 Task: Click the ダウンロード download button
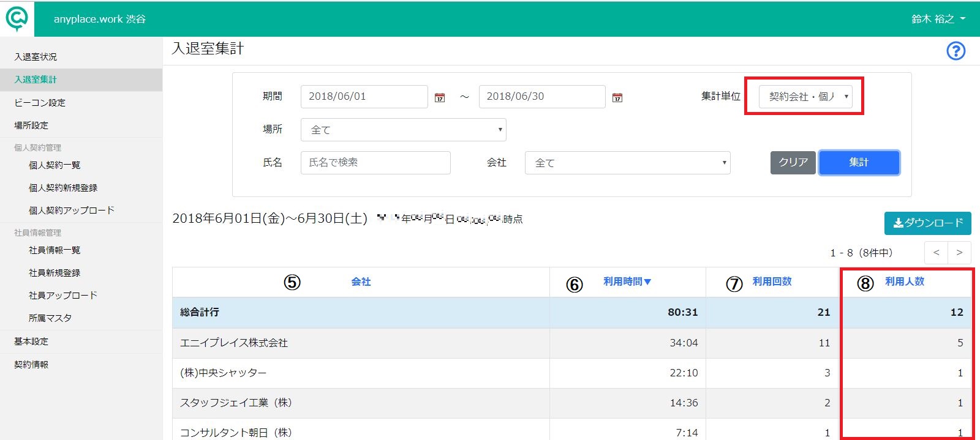click(928, 223)
